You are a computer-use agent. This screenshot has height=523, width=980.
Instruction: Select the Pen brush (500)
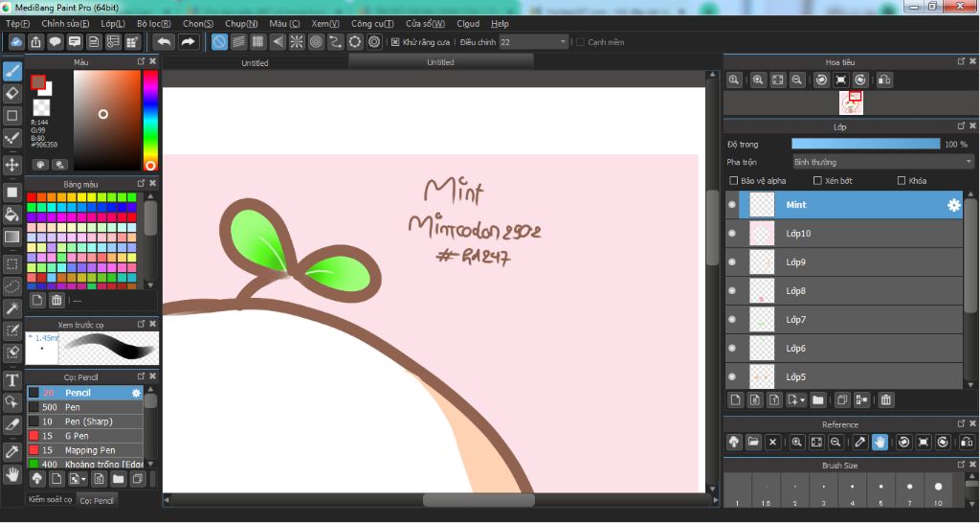coord(85,407)
